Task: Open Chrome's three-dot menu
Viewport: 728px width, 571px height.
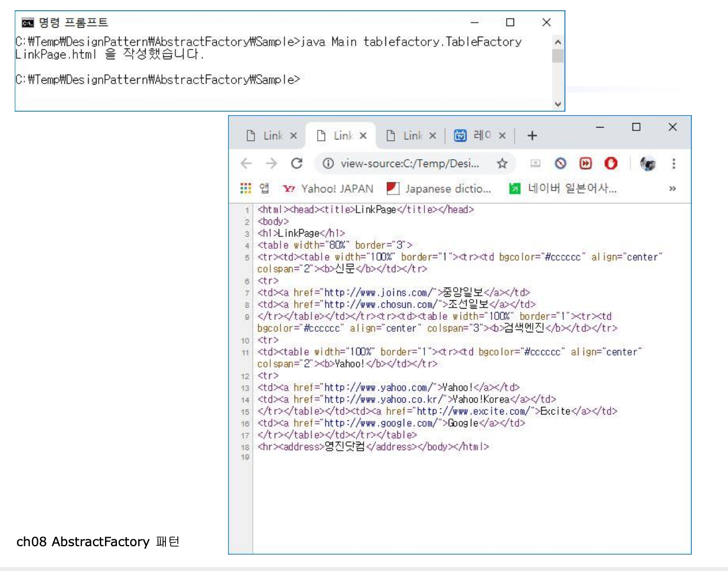Action: pos(673,164)
